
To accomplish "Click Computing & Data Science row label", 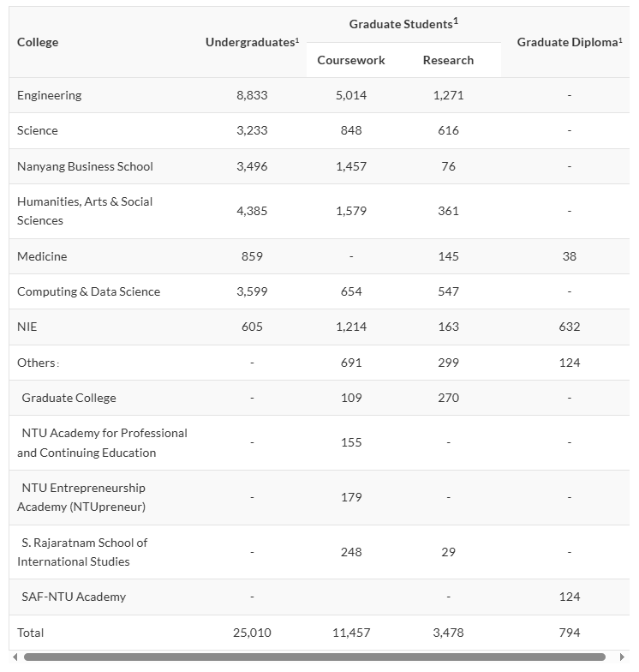I will (88, 291).
